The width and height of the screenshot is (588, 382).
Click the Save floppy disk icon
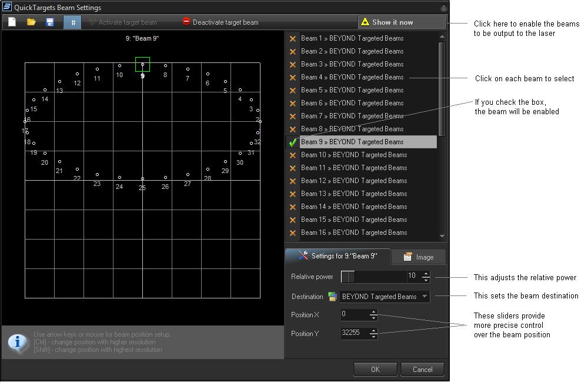[x=50, y=22]
